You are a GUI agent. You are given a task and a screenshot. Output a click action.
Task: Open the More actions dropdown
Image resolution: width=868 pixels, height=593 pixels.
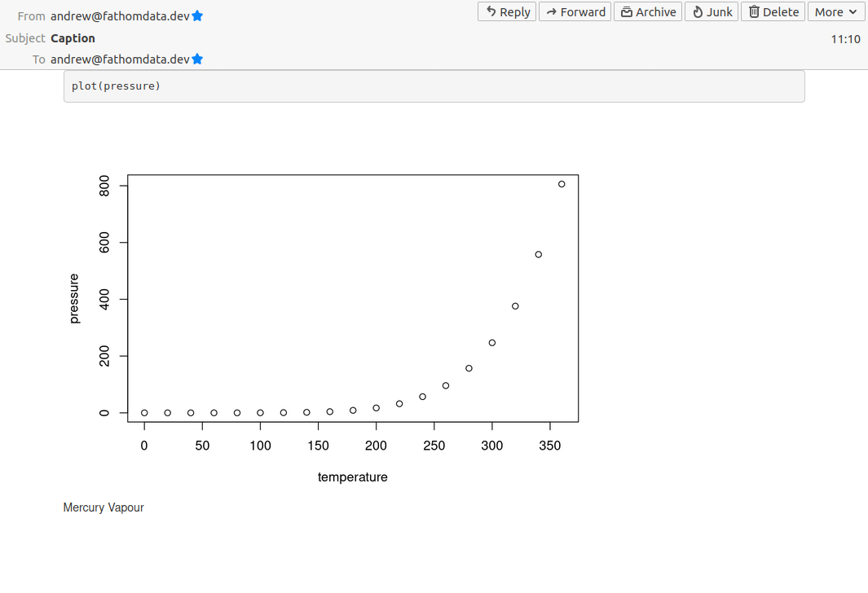pos(835,11)
